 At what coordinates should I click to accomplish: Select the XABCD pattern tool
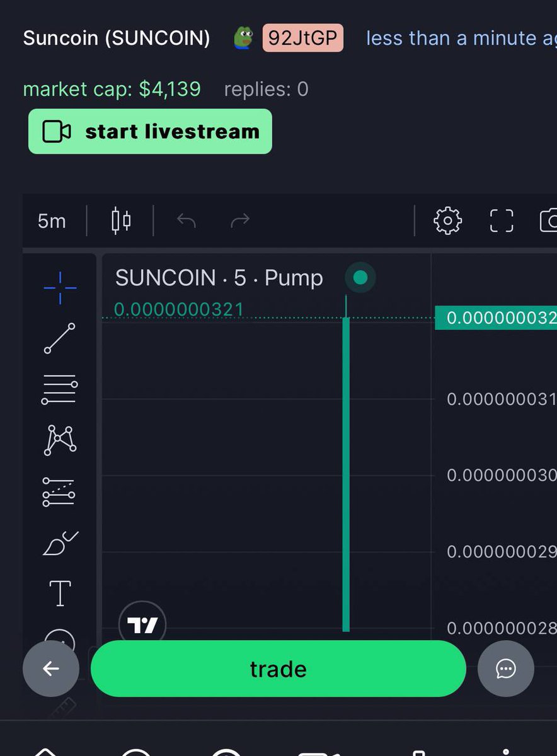point(60,440)
